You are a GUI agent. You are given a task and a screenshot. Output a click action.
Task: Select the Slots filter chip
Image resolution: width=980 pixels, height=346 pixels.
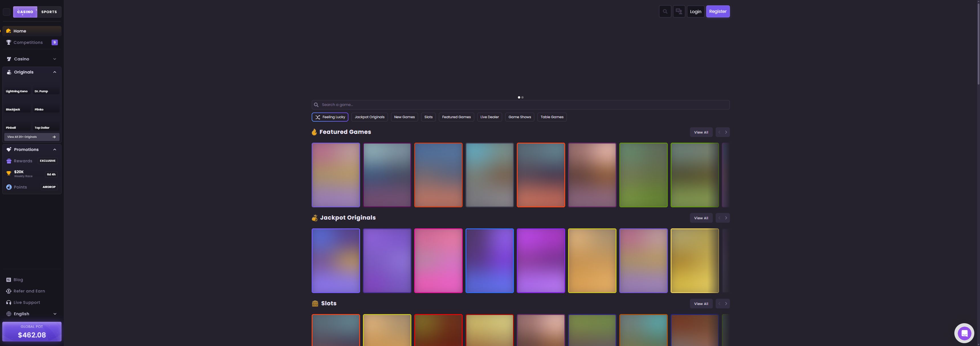coord(428,117)
